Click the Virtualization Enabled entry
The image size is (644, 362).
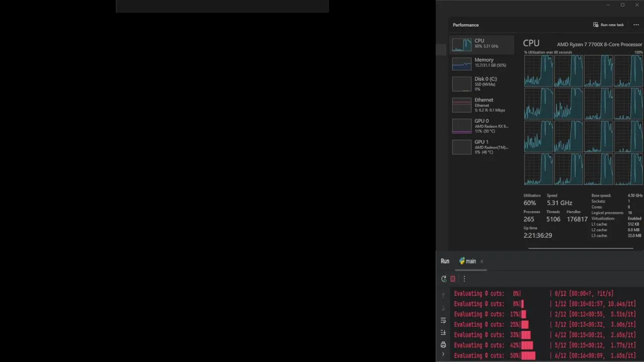[x=617, y=219]
